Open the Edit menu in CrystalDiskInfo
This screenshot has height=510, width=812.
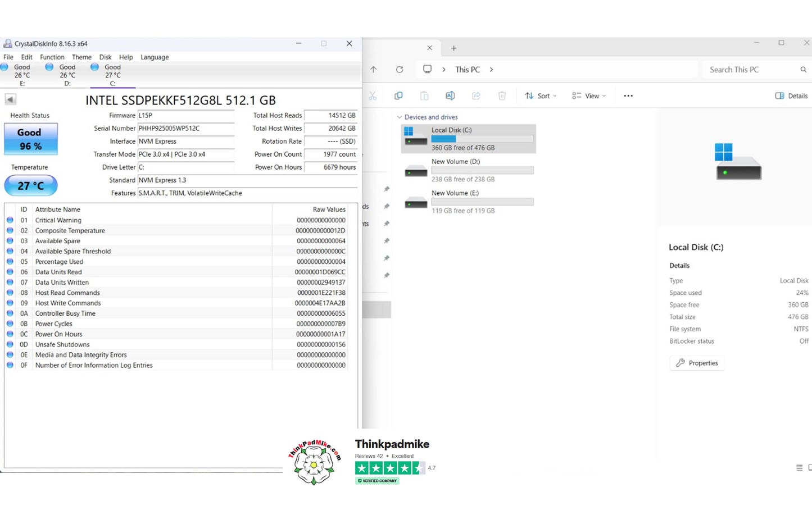(x=27, y=57)
